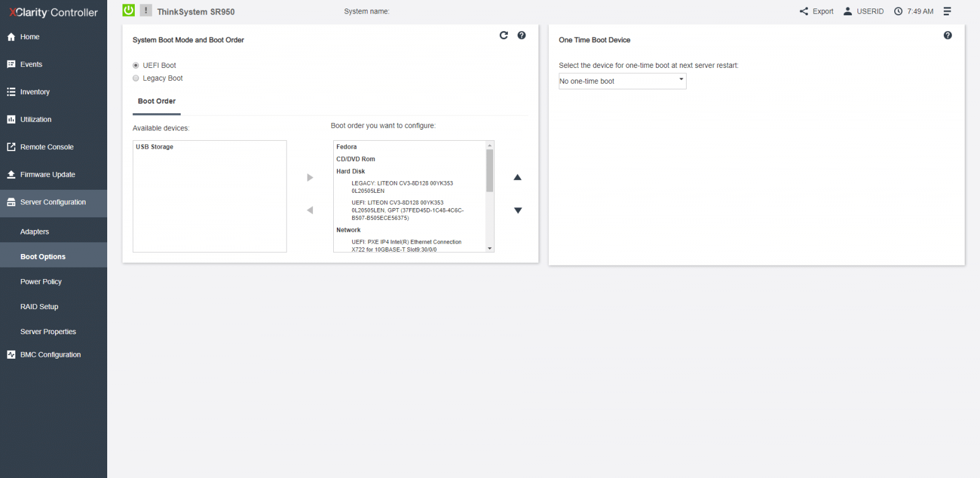980x478 pixels.
Task: Click the boot order list scrollbar thumb
Action: tap(490, 171)
